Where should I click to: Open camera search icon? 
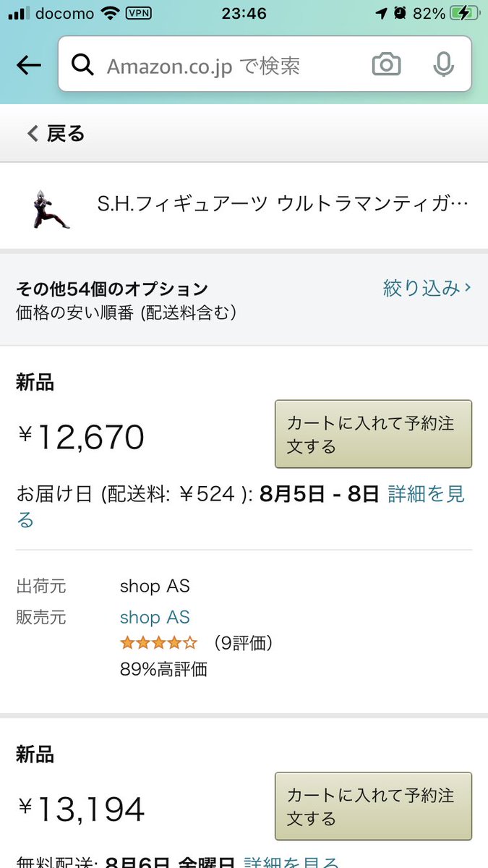386,66
